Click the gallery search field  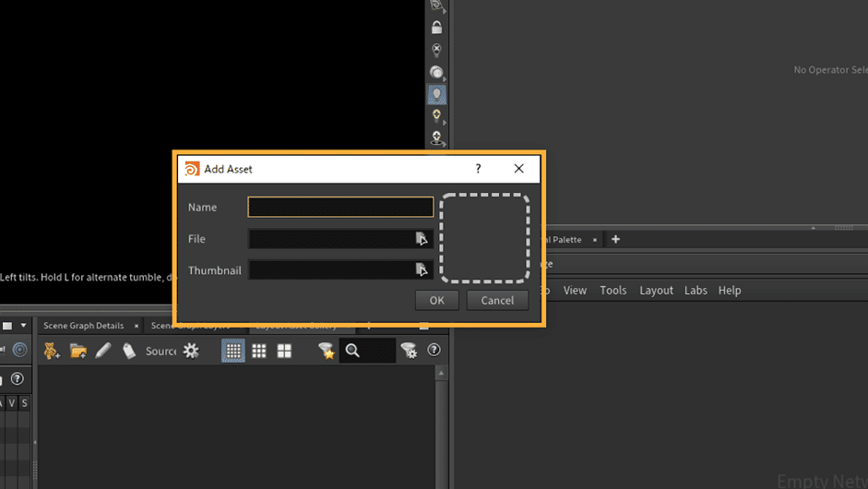[x=367, y=351]
